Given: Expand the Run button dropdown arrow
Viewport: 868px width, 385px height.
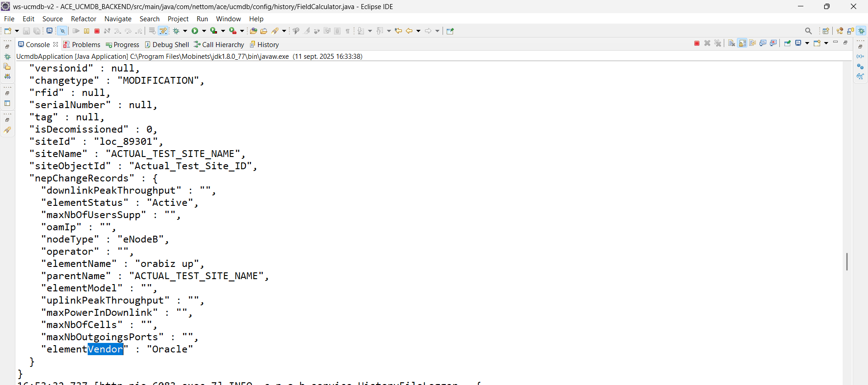Looking at the screenshot, I should pos(204,31).
